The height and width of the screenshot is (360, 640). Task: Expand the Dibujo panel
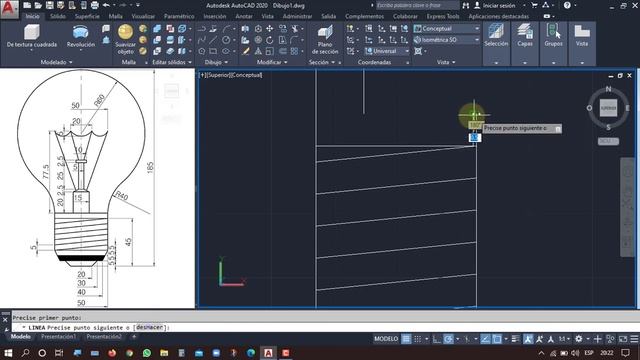tap(216, 62)
